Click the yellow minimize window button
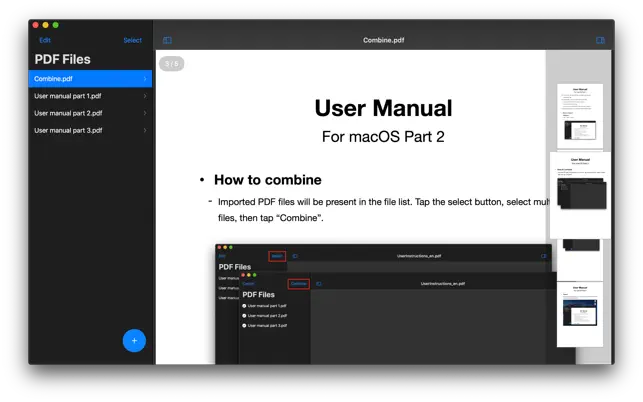 click(x=46, y=25)
